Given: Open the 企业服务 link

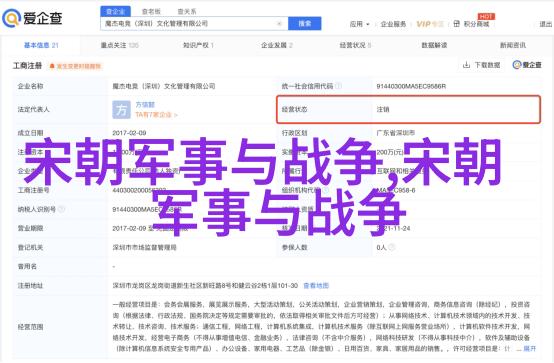Looking at the screenshot, I should pos(393,24).
